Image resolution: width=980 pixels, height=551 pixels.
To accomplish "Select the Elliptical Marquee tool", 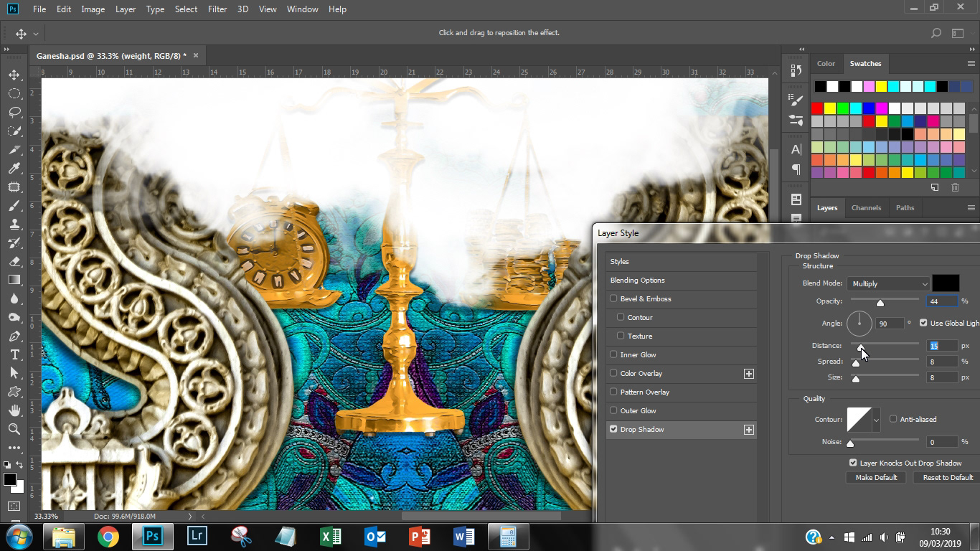I will tap(14, 94).
